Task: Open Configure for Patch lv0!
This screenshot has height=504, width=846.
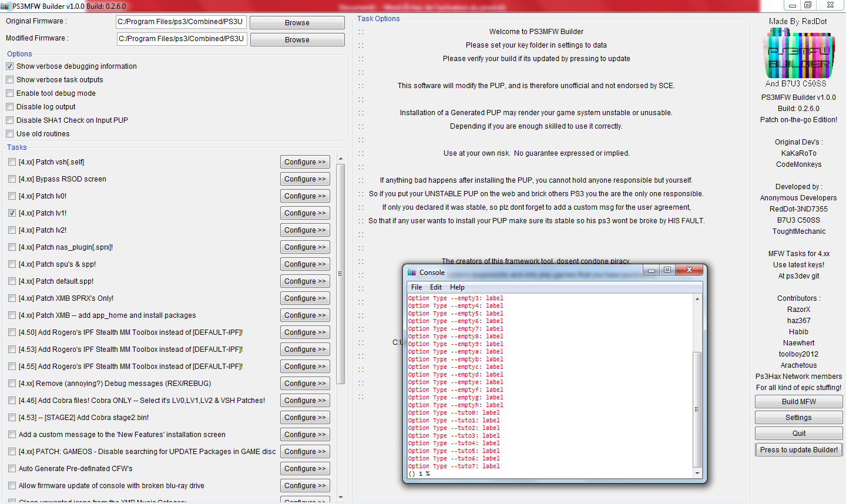Action: 305,196
